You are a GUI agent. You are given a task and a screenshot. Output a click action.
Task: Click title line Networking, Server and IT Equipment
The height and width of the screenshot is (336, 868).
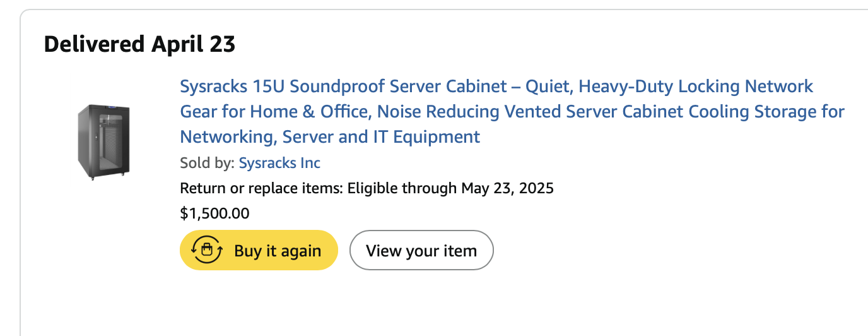(330, 136)
